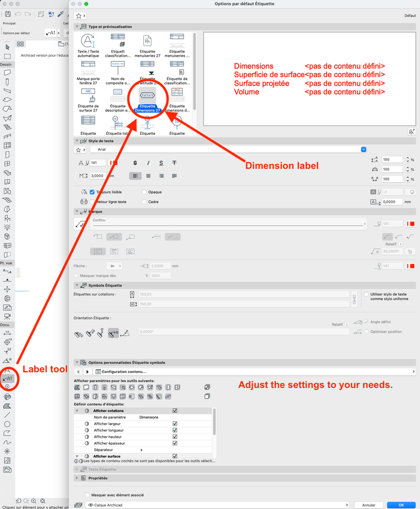
Task: Uncheck the 'Afficher épaisseur' checkbox
Action: click(x=175, y=443)
